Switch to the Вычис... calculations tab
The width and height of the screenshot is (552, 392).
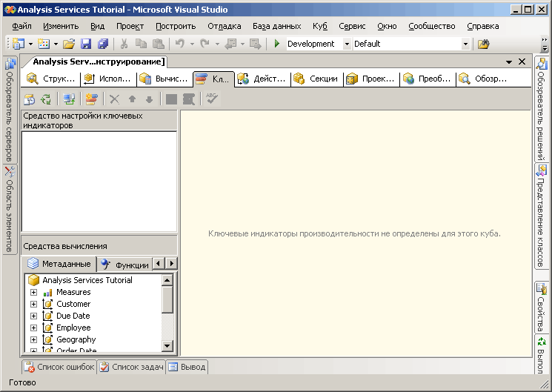(x=164, y=79)
